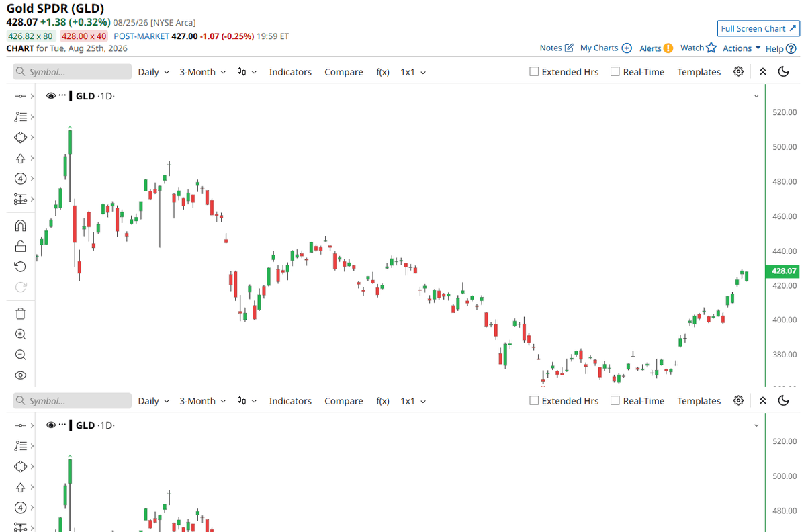Select the Fibonacci tool in upper chart

tap(20, 117)
